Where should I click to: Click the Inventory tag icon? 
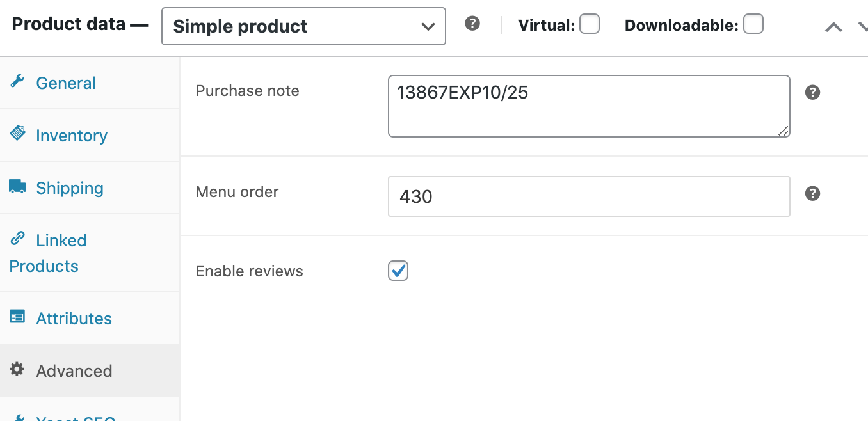(x=17, y=134)
